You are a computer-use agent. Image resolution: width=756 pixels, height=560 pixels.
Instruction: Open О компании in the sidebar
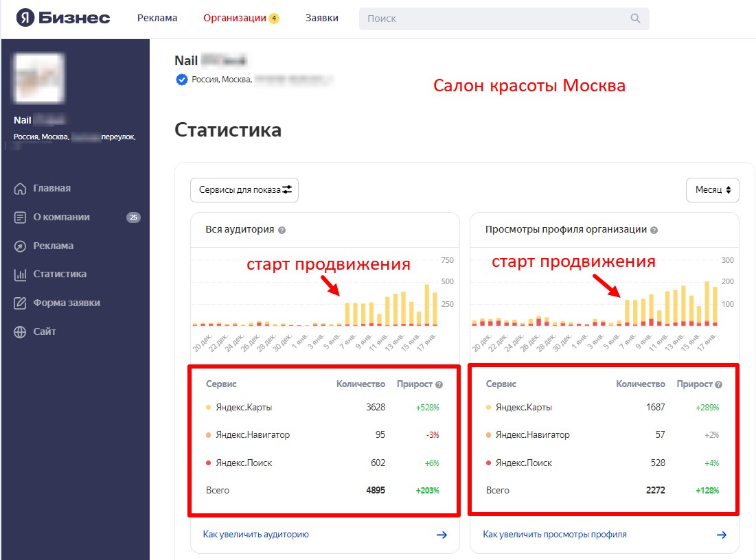click(61, 218)
